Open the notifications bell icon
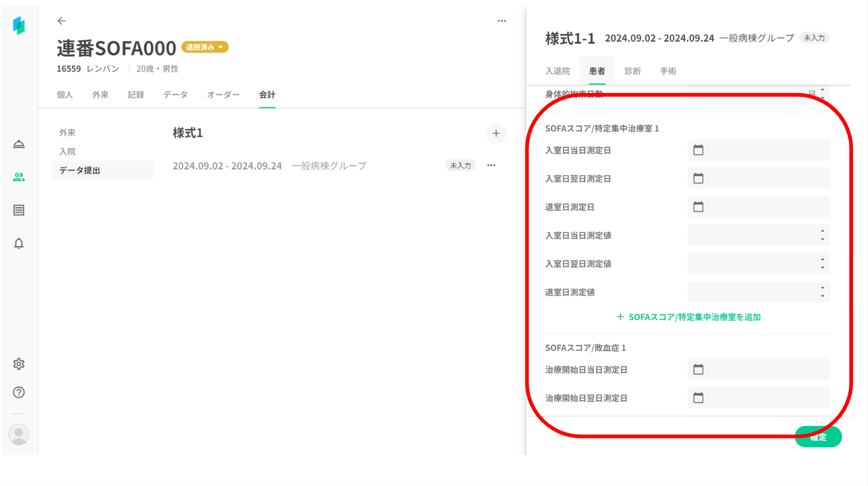This screenshot has width=868, height=486. point(19,243)
